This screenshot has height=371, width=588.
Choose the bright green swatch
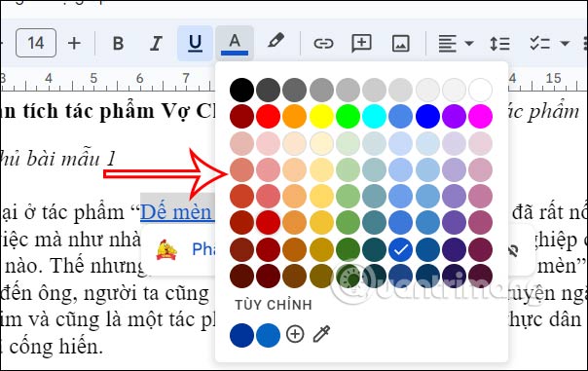[348, 117]
